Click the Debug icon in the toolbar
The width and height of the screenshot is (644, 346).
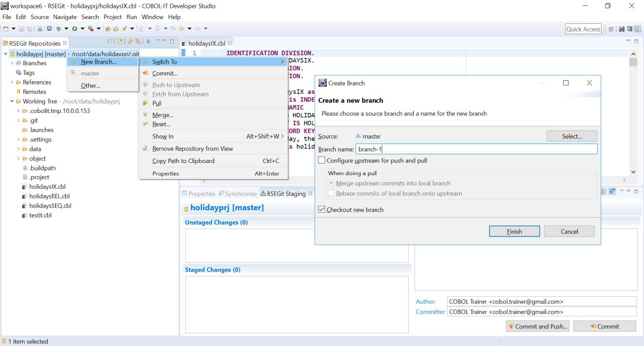click(58, 28)
